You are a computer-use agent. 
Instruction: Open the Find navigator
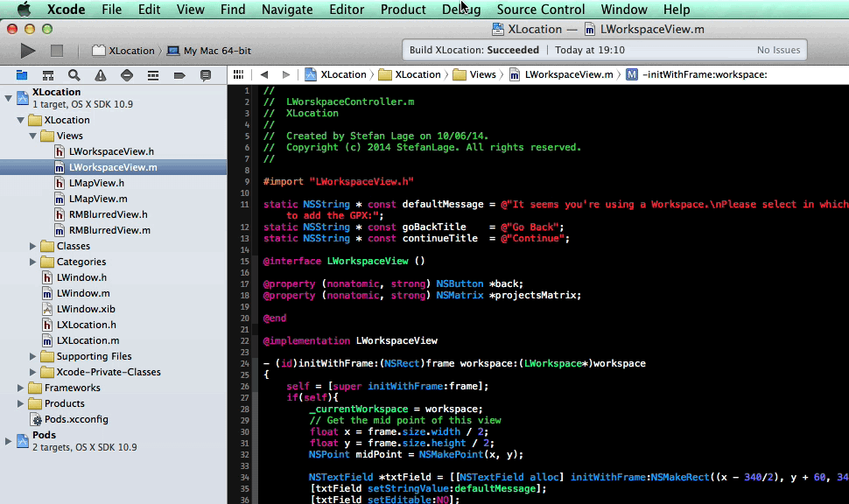pyautogui.click(x=74, y=75)
